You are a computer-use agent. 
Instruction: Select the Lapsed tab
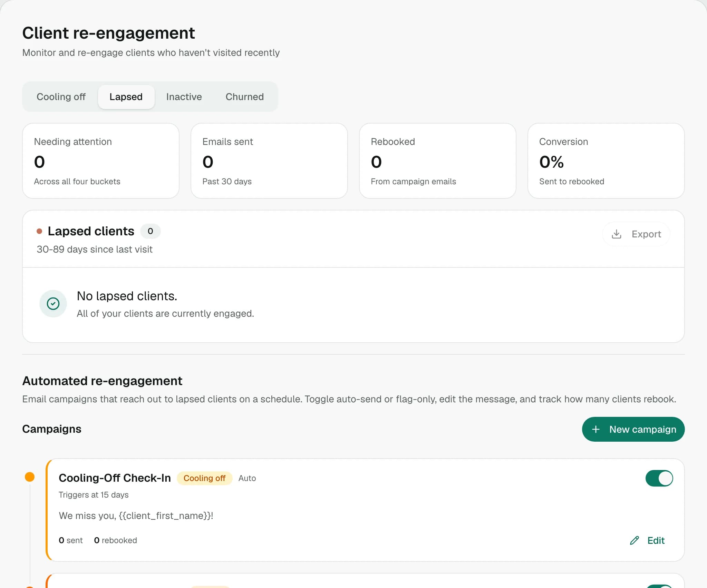pyautogui.click(x=126, y=97)
